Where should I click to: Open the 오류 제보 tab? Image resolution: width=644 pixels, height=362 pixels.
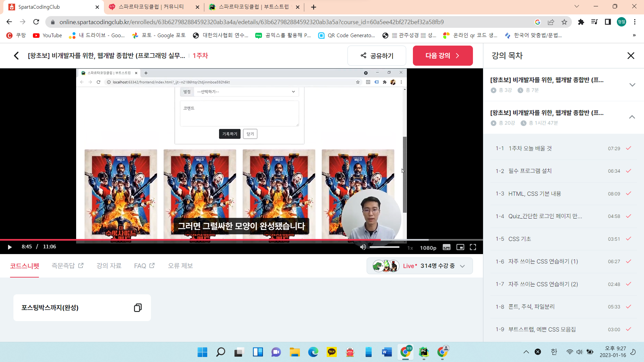click(180, 266)
